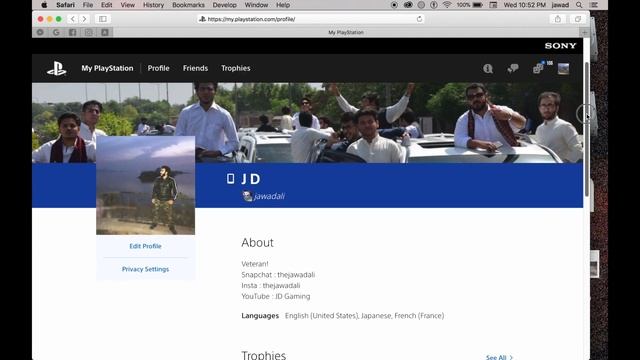The image size is (640, 360).
Task: Click the About heading
Action: tap(257, 242)
